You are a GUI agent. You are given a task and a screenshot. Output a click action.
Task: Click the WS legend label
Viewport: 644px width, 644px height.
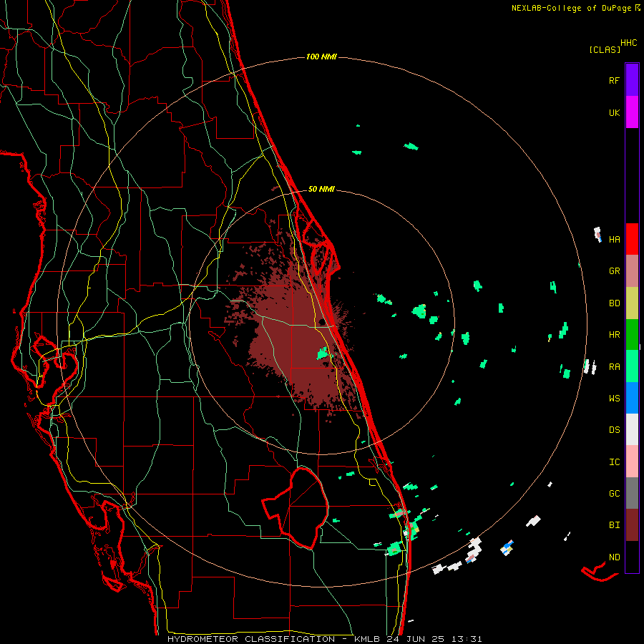point(614,399)
